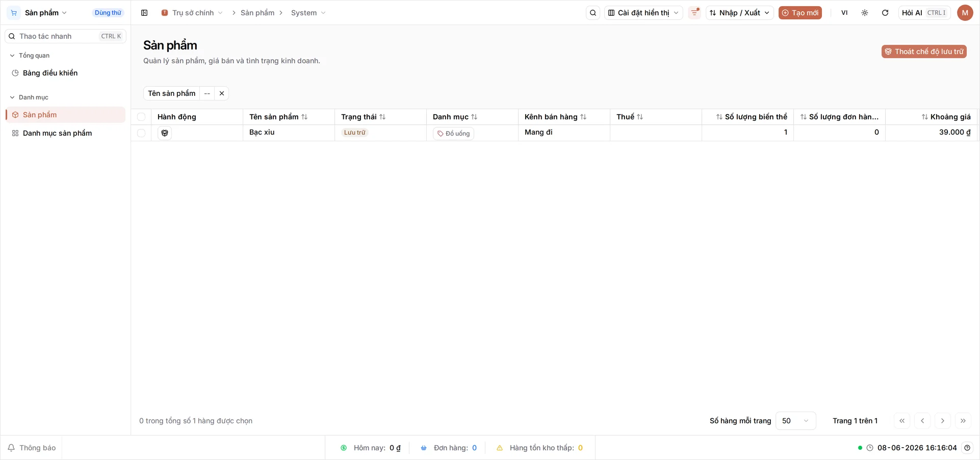Switch theme with the sun icon
Viewport: 980px width, 460px height.
(x=865, y=13)
